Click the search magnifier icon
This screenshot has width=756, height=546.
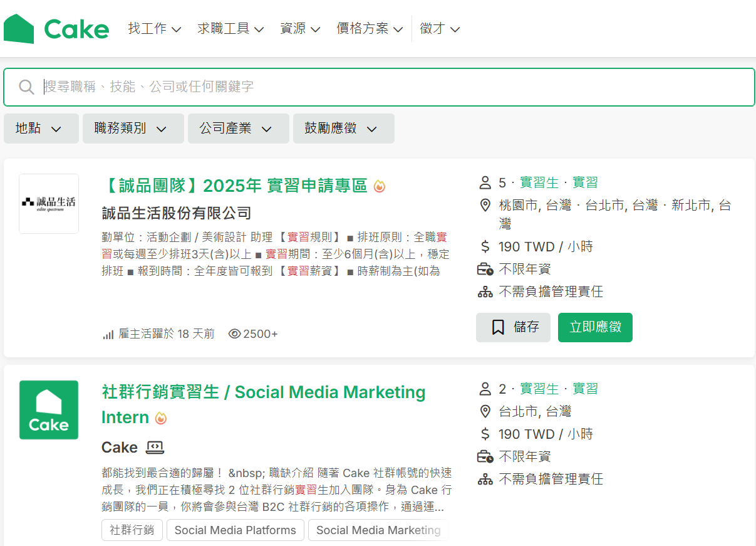point(26,87)
